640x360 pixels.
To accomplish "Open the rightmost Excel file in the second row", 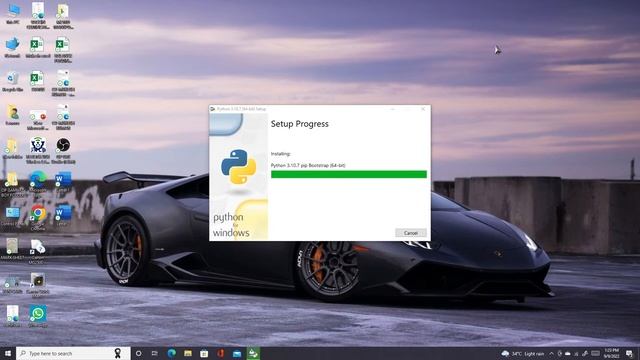I will [x=63, y=50].
